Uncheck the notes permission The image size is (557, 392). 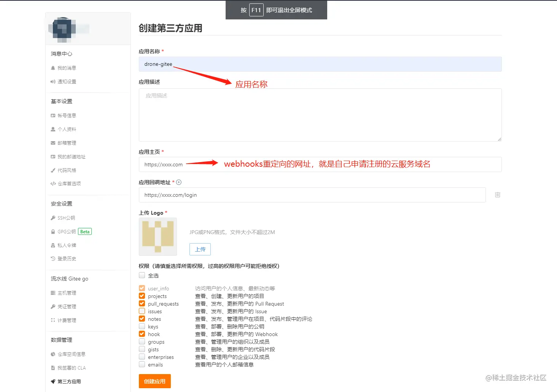[x=142, y=319]
